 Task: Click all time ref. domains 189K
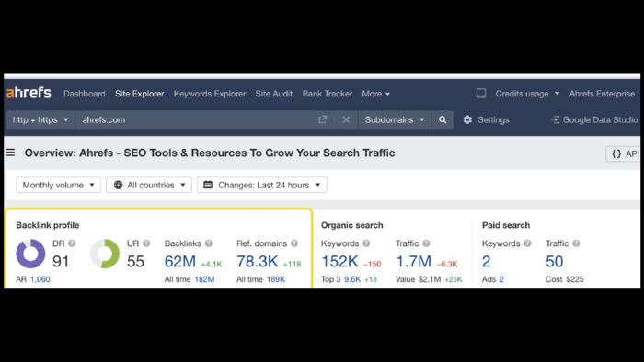pos(276,279)
